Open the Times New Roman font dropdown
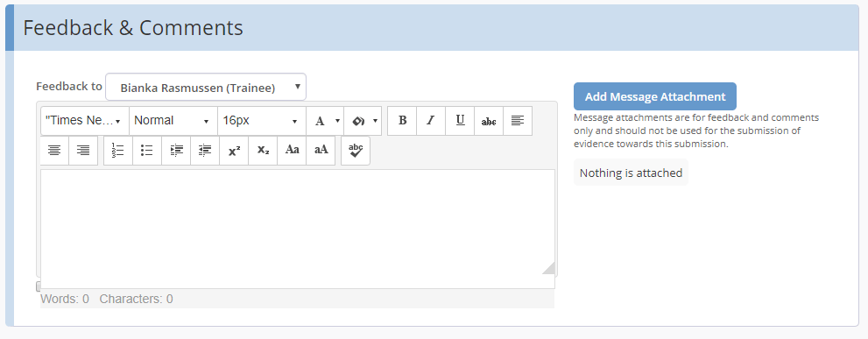 [x=85, y=121]
